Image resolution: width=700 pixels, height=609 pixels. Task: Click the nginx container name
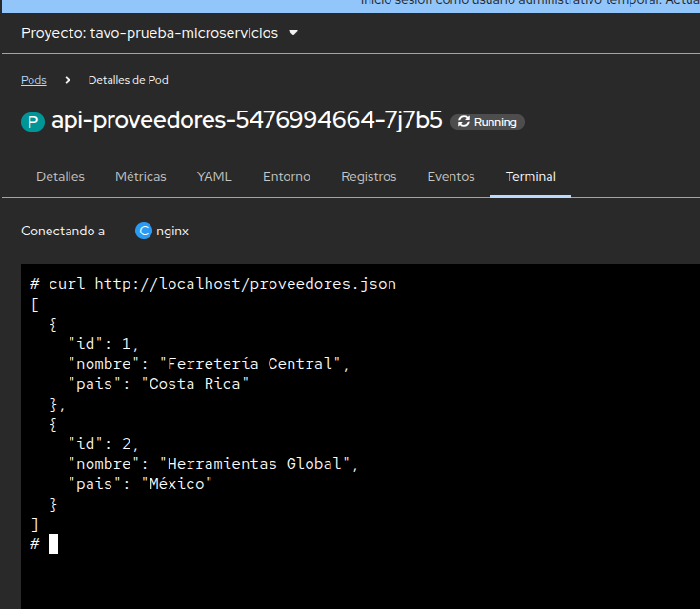(172, 231)
